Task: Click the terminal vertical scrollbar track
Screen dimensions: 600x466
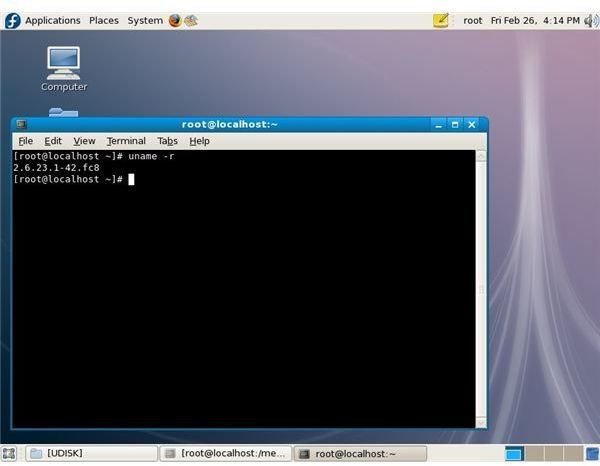Action: point(481,289)
